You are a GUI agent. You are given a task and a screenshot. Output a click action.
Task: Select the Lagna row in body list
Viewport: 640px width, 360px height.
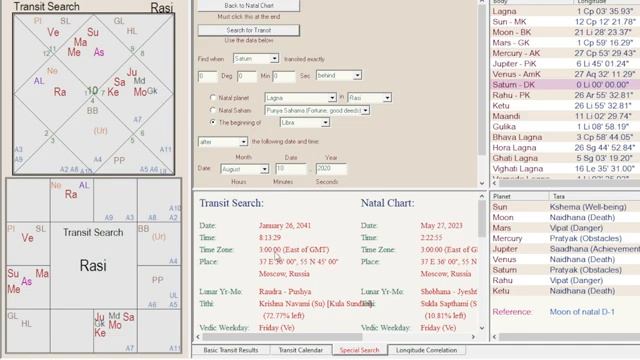pyautogui.click(x=565, y=11)
